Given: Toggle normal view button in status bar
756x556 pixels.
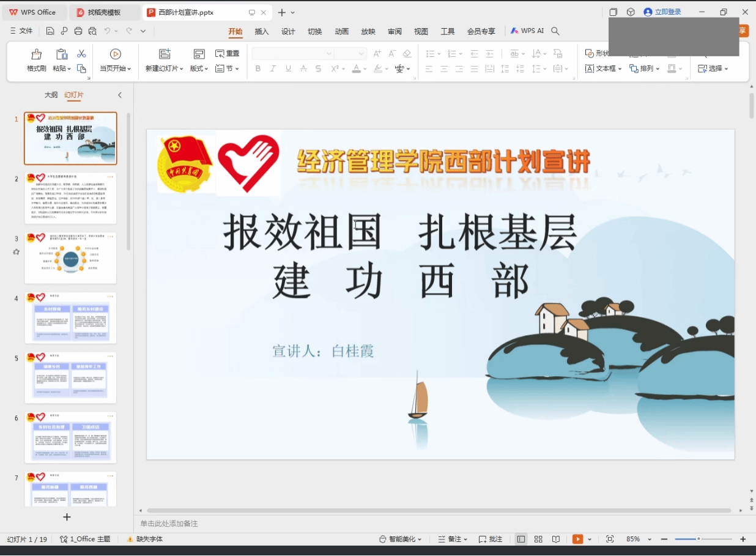Looking at the screenshot, I should tap(521, 539).
